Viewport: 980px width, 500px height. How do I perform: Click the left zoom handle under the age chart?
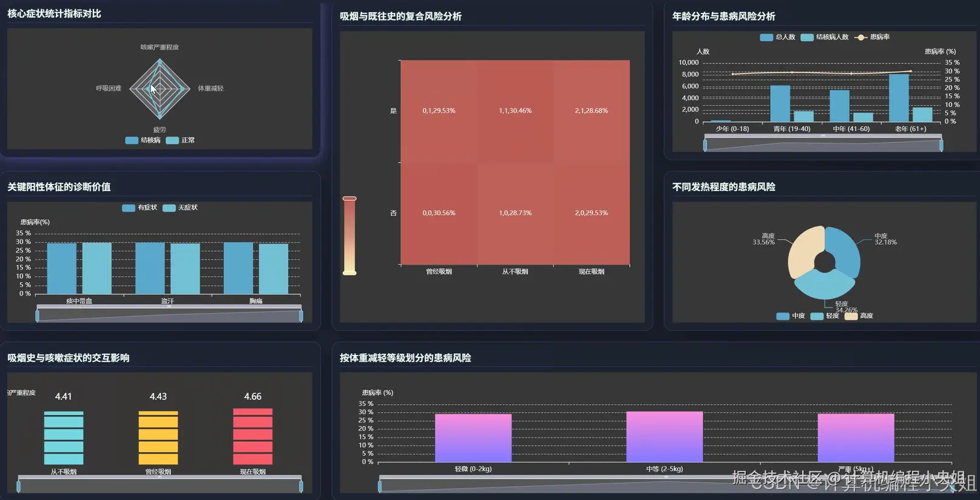coord(705,145)
